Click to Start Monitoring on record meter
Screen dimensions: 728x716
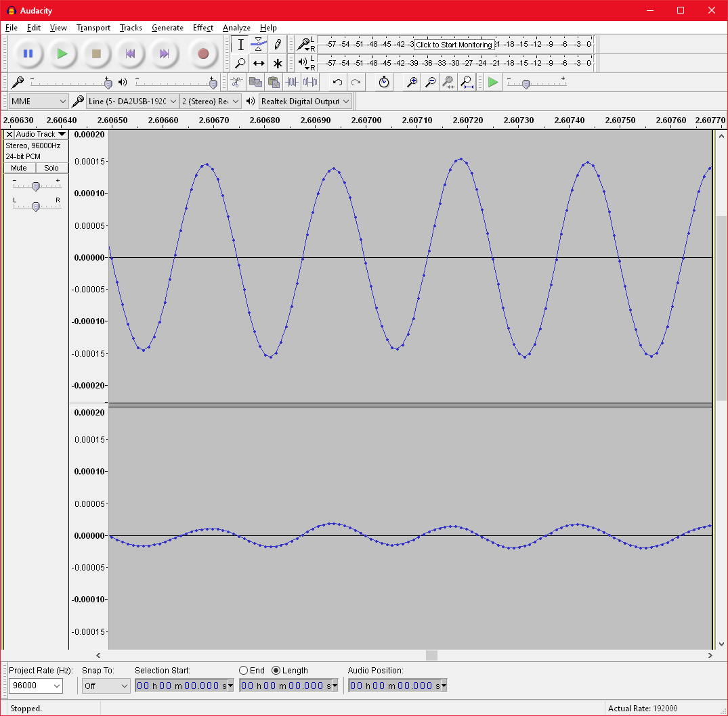coord(454,45)
